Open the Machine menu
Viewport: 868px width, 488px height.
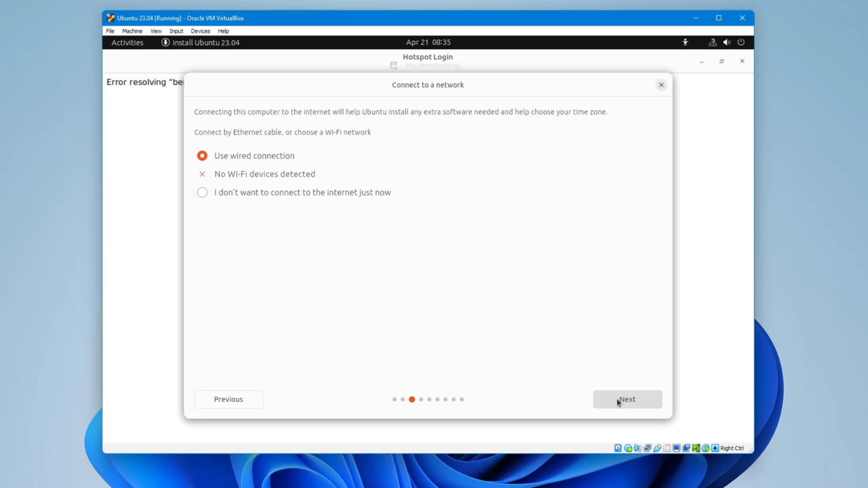pos(132,31)
